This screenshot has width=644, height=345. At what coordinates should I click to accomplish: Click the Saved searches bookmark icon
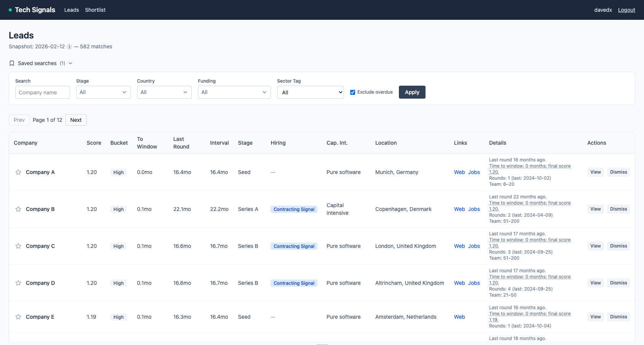point(12,63)
